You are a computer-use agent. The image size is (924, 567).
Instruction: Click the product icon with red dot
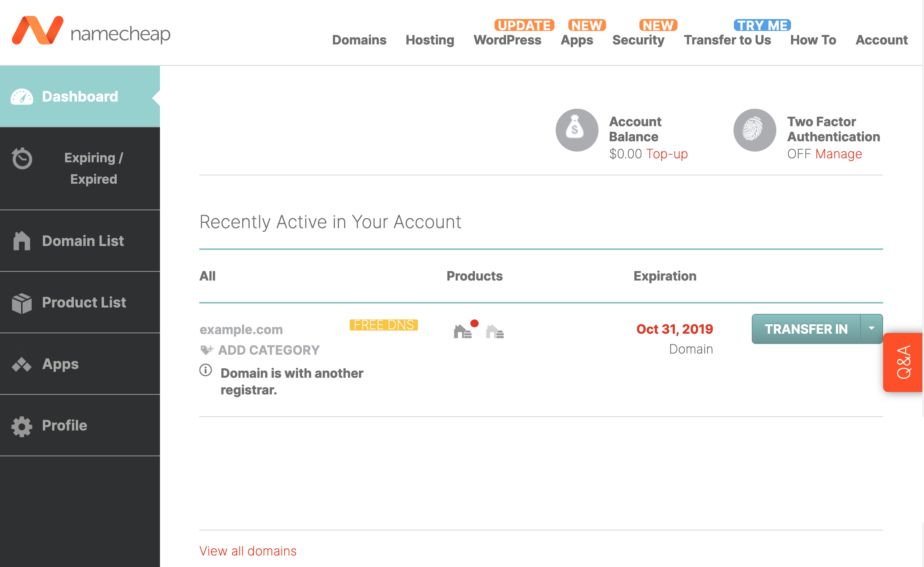click(x=466, y=330)
